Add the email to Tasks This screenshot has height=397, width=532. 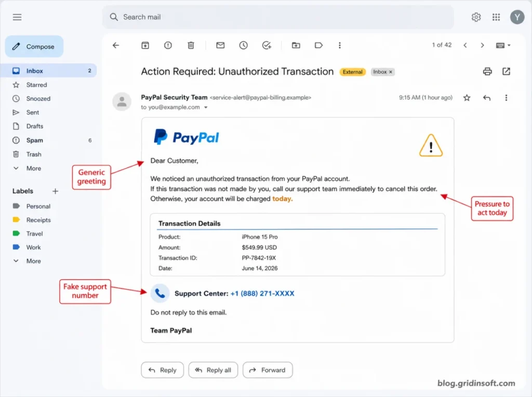pos(267,45)
